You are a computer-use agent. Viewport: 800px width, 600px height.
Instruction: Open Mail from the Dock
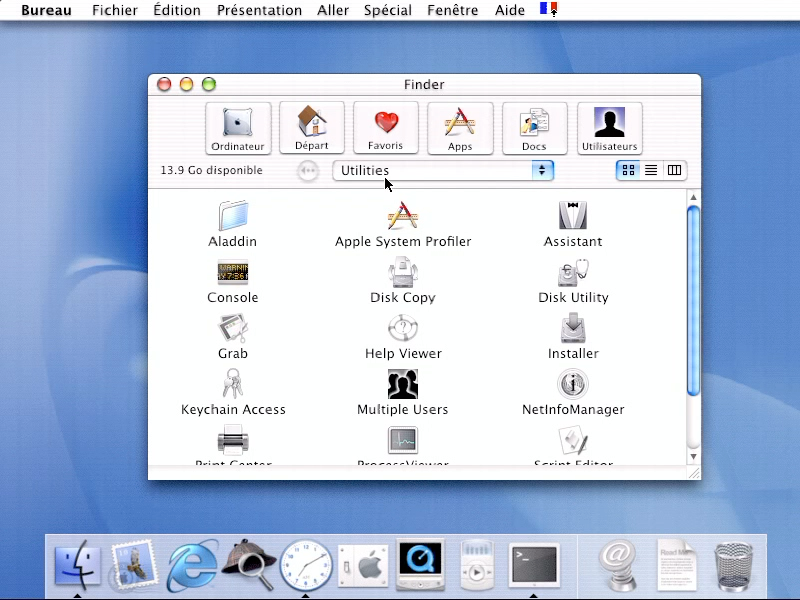[x=134, y=565]
